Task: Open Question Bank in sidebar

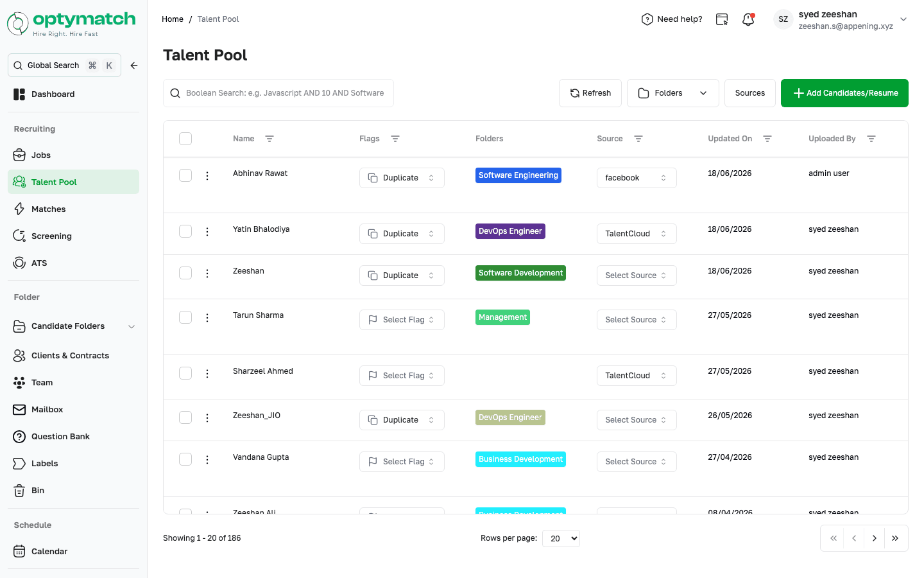Action: point(73,436)
